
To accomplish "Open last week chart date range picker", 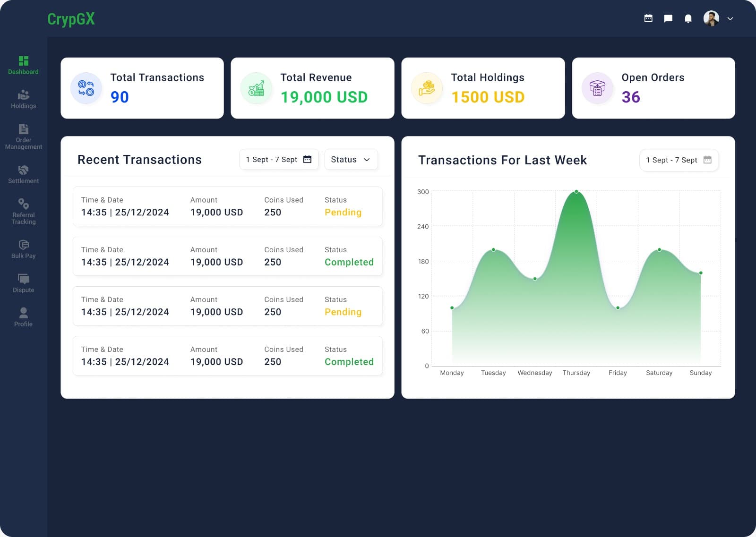I will click(679, 160).
